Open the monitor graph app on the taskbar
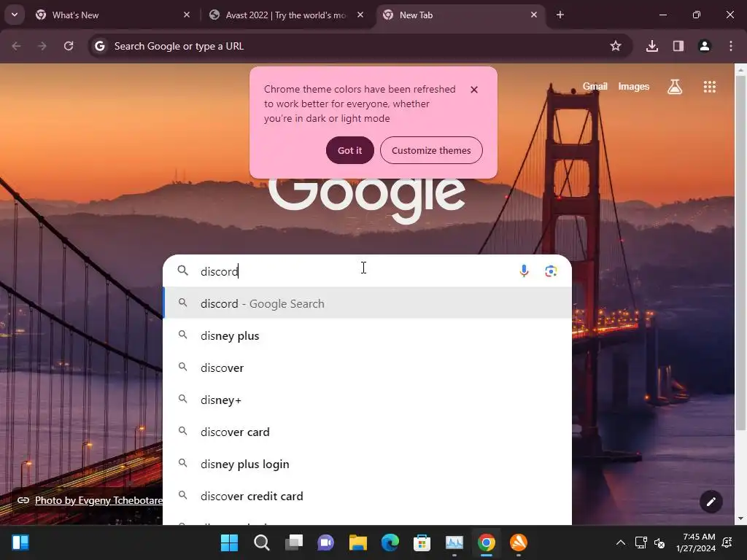 click(x=454, y=542)
